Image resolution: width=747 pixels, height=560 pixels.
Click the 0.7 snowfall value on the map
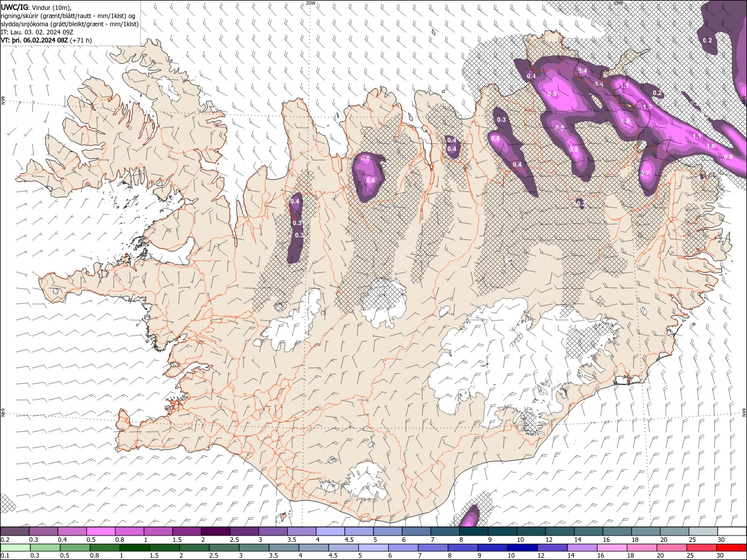(x=645, y=173)
